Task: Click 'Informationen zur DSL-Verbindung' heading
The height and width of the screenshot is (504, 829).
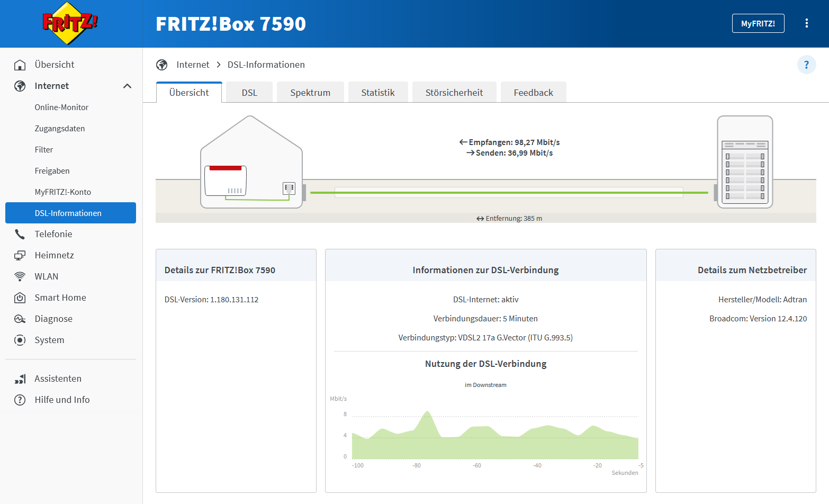Action: [x=485, y=270]
